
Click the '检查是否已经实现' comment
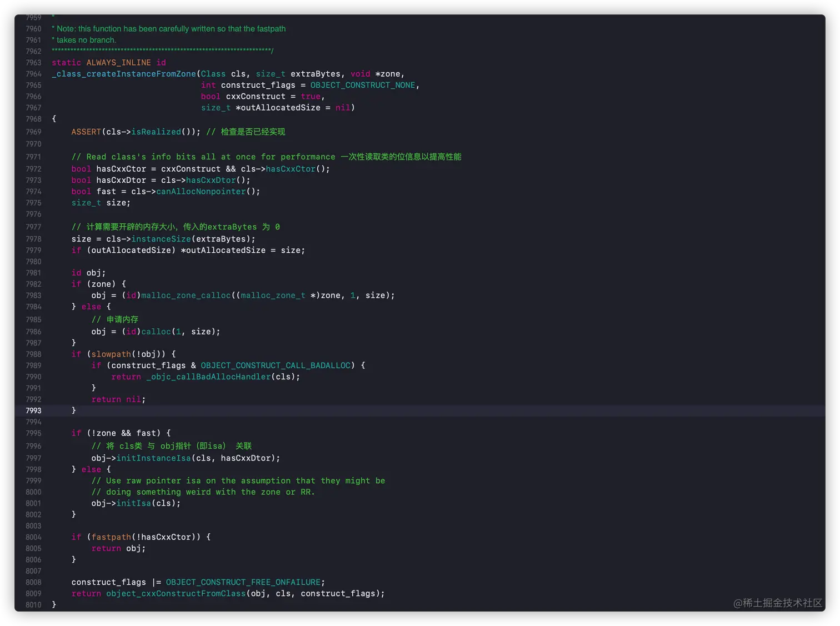point(246,132)
